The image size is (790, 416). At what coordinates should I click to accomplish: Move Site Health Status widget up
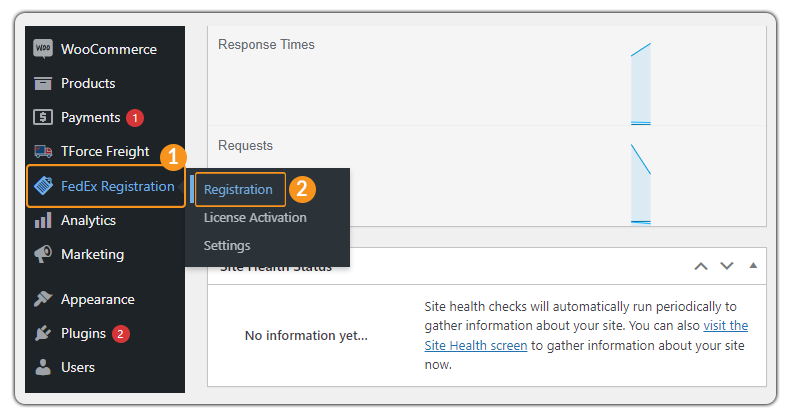(701, 266)
